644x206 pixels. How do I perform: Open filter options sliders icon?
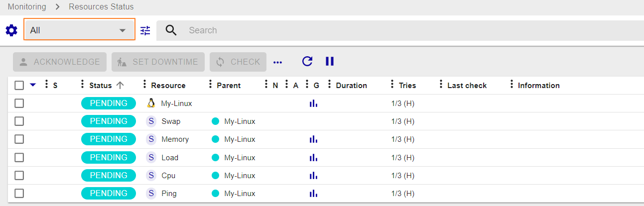145,30
